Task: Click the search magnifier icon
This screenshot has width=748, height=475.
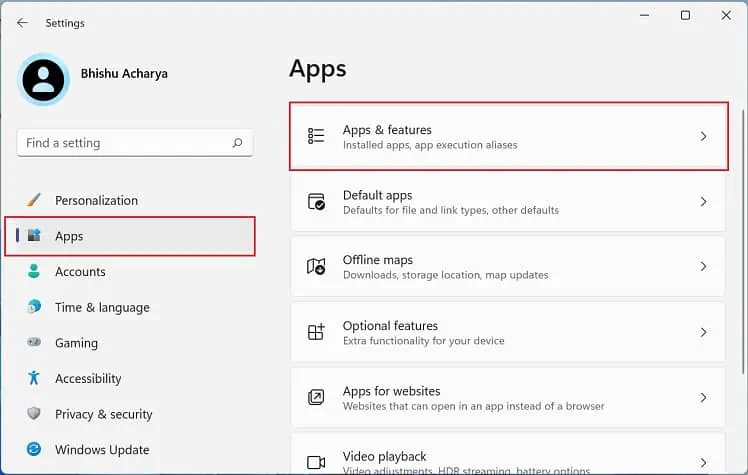Action: tap(237, 143)
